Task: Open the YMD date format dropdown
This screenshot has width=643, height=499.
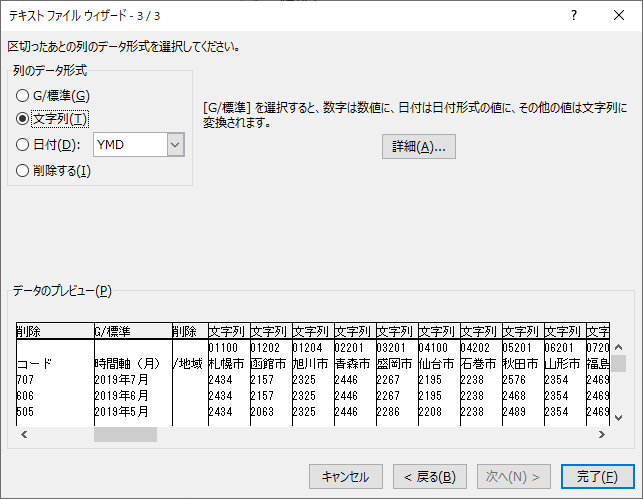Action: pyautogui.click(x=176, y=145)
